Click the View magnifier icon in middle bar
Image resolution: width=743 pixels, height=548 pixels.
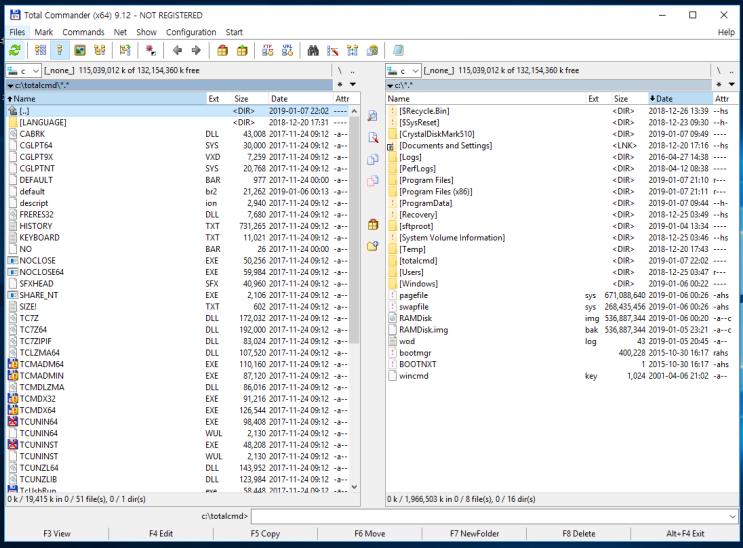pos(373,116)
